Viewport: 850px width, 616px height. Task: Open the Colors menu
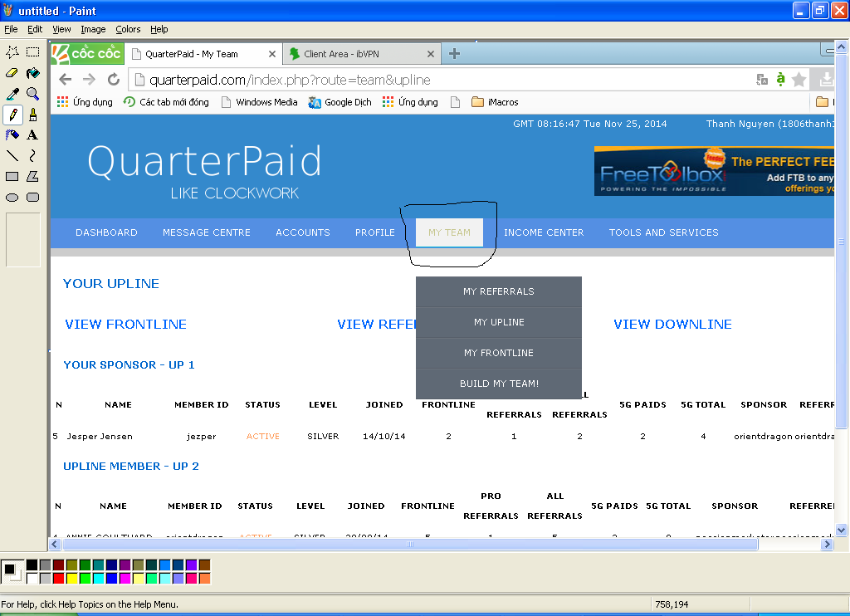[128, 29]
